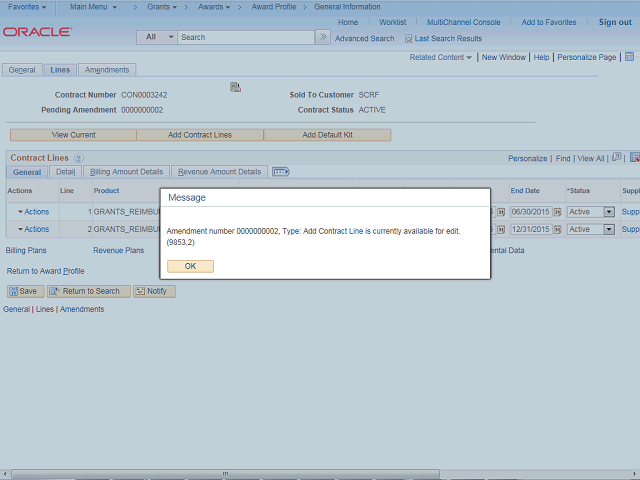Image resolution: width=640 pixels, height=480 pixels.
Task: Open Billing Plans link
Action: click(26, 250)
